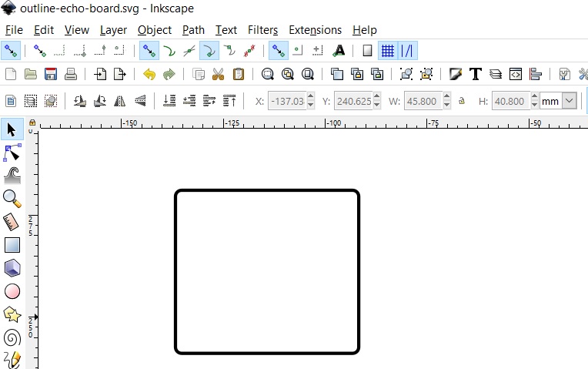Select the Ellipse circle tool
Viewport: 588px width, 369px height.
point(12,291)
